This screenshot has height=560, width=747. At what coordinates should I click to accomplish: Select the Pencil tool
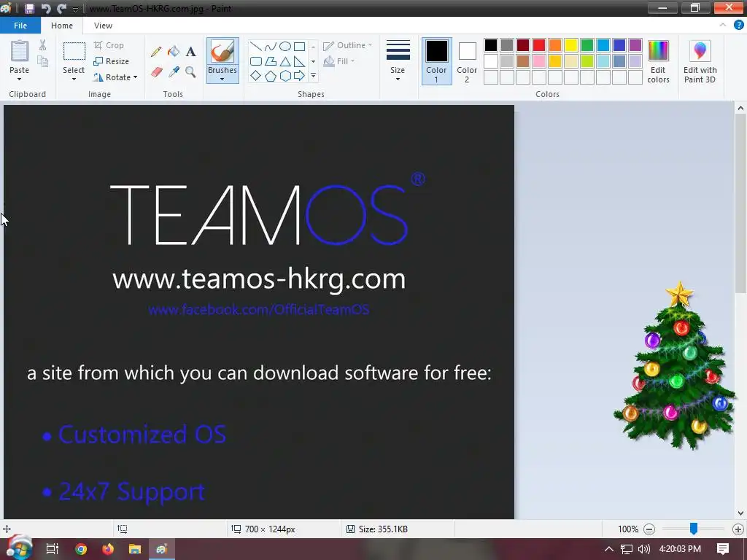click(156, 52)
